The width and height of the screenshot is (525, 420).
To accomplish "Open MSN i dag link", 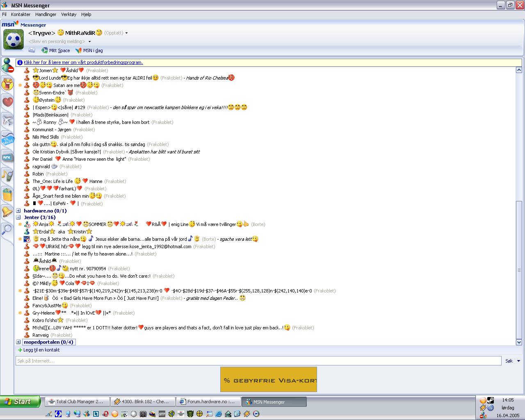I will 89,50.
